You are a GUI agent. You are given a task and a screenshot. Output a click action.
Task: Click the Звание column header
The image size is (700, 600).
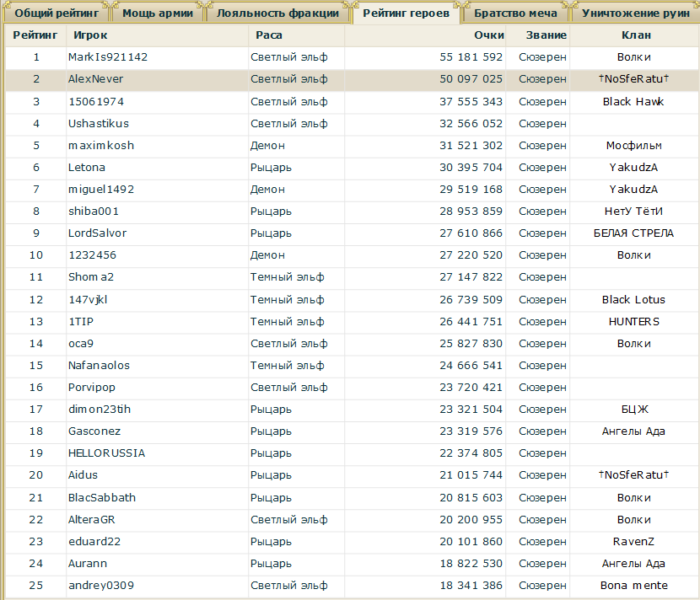pyautogui.click(x=546, y=35)
